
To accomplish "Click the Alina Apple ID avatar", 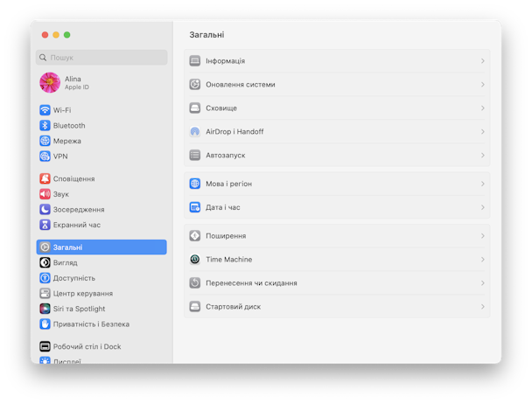I will point(50,82).
